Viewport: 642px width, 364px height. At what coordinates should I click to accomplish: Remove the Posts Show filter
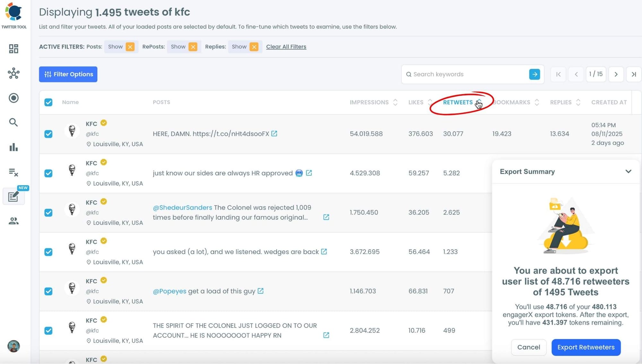(130, 47)
